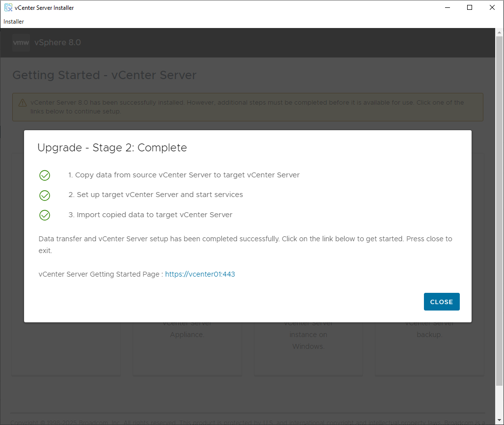The image size is (504, 425).
Task: Open the Installer menu
Action: [x=14, y=22]
